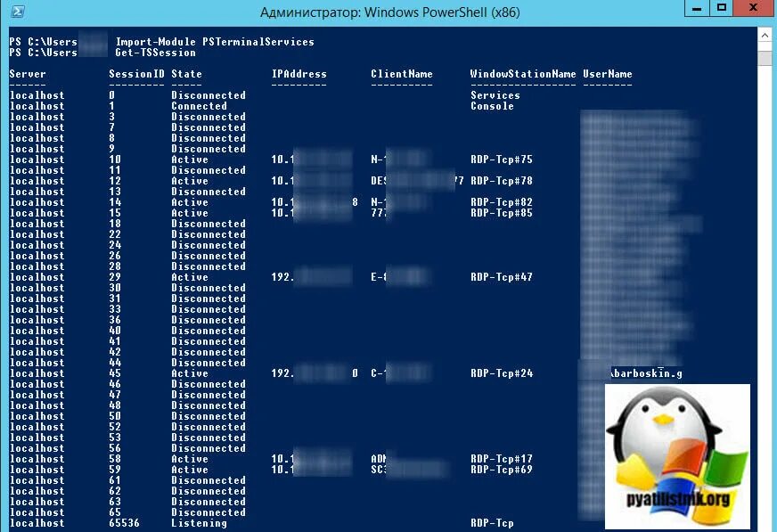This screenshot has width=777, height=532.
Task: Click the 'Disconnected' state of session 13
Action: [x=209, y=192]
